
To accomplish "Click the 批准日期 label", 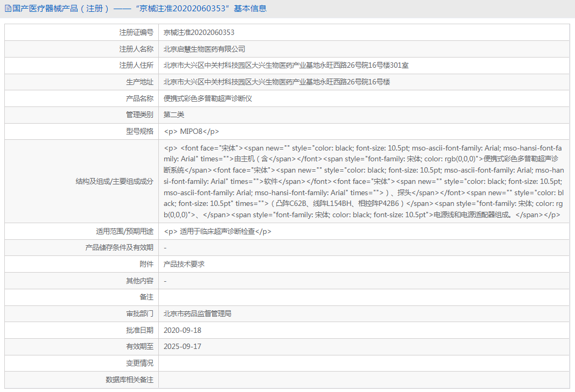I will [140, 331].
